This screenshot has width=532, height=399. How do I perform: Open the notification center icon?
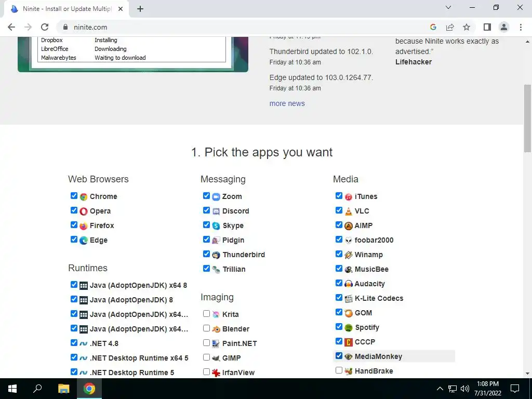click(x=515, y=389)
